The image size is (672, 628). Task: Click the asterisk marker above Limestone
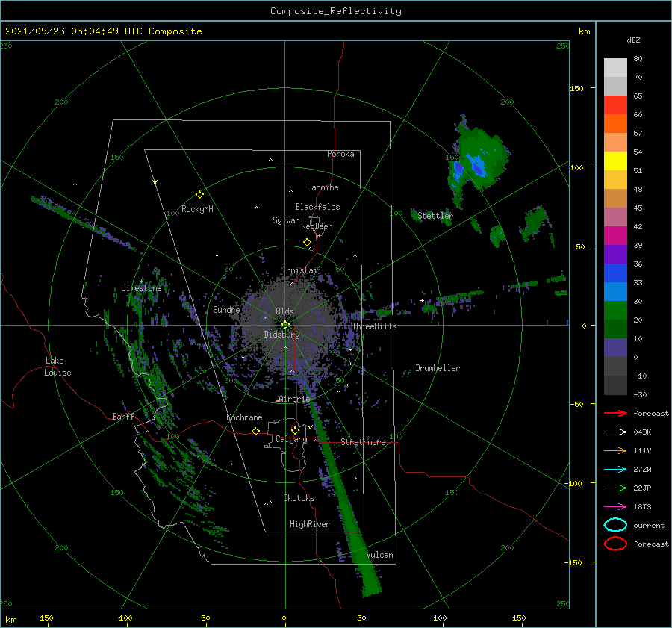click(x=141, y=282)
